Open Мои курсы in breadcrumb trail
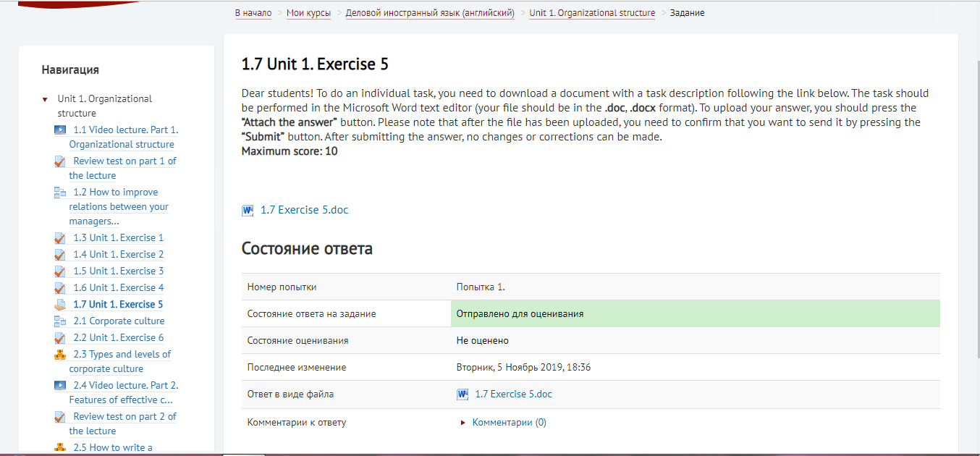The width and height of the screenshot is (980, 456). click(308, 13)
